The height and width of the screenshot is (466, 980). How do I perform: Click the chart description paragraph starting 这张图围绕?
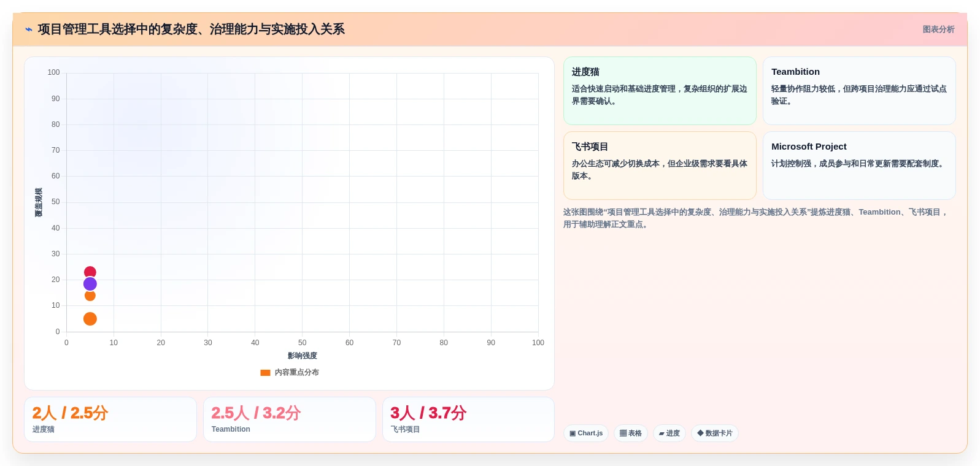(757, 218)
